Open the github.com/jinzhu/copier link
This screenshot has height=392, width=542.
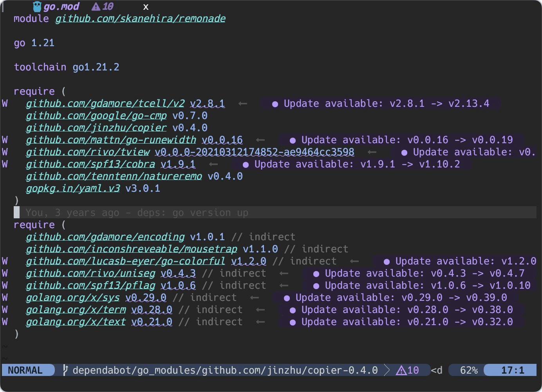click(x=96, y=128)
